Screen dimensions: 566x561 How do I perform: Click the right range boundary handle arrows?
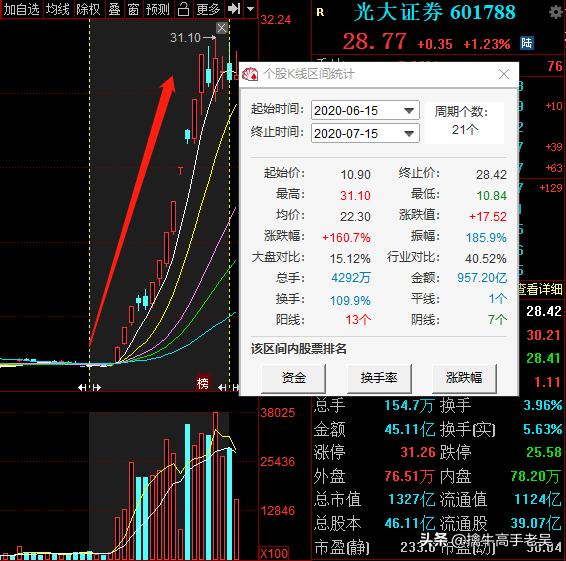[x=229, y=388]
